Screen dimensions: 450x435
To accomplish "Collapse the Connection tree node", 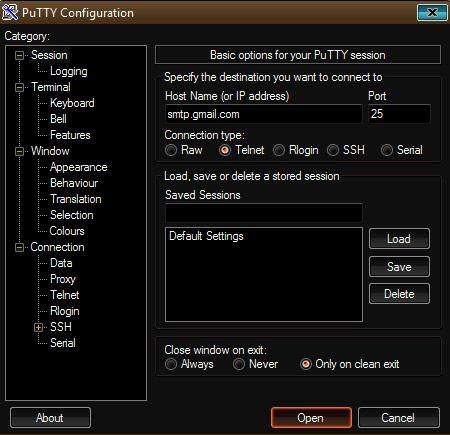I will coord(20,247).
